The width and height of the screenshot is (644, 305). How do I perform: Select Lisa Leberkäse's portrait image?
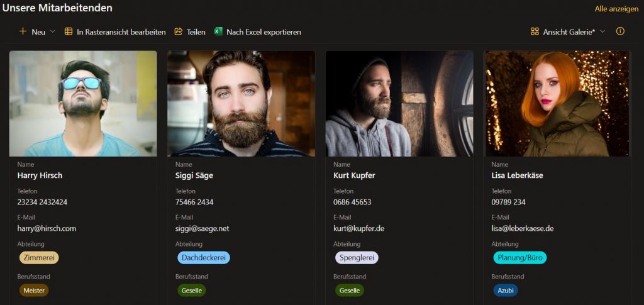pos(557,103)
